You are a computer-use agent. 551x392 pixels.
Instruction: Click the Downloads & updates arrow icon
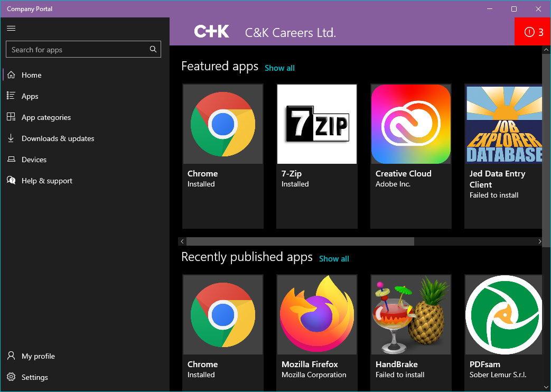[11, 138]
